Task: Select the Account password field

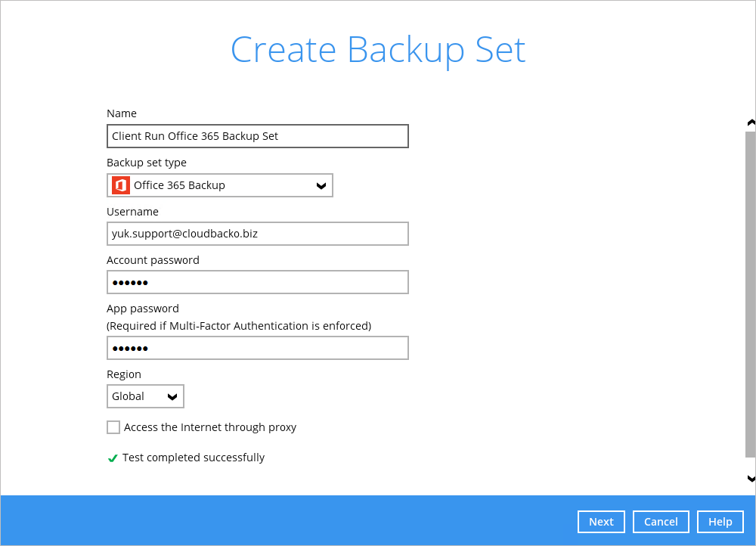Action: click(x=258, y=282)
